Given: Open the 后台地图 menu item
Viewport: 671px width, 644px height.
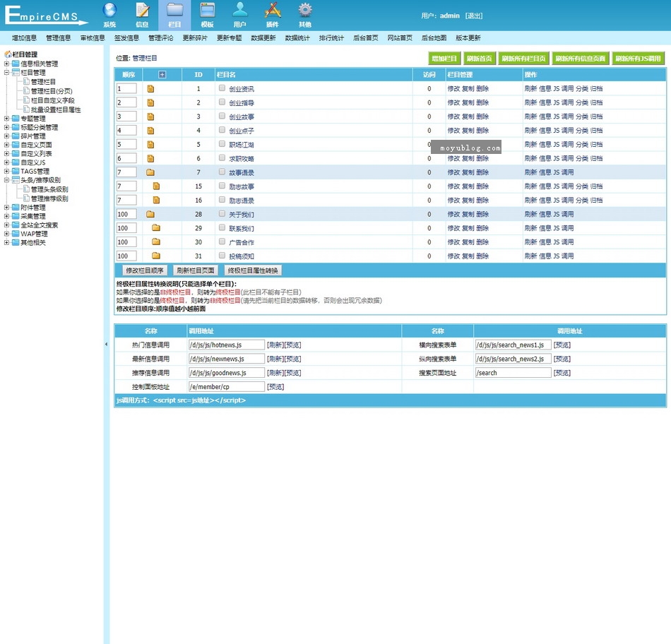Looking at the screenshot, I should tap(434, 38).
